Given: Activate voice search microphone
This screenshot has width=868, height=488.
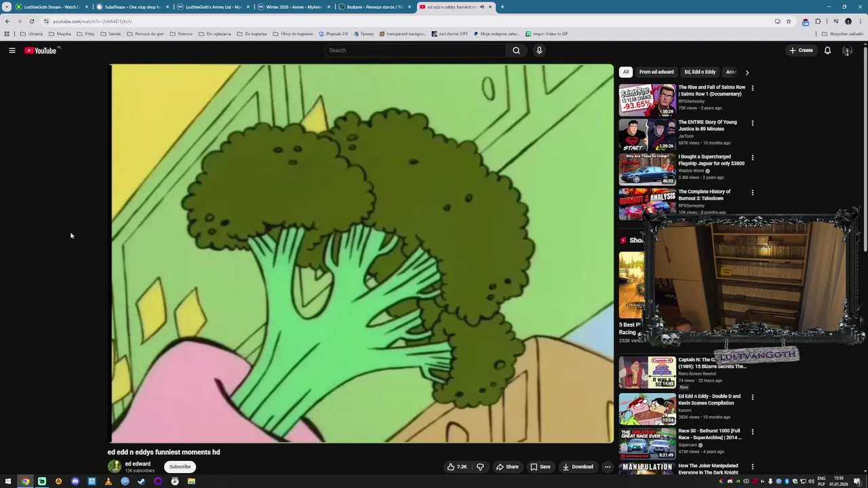Looking at the screenshot, I should pos(539,50).
